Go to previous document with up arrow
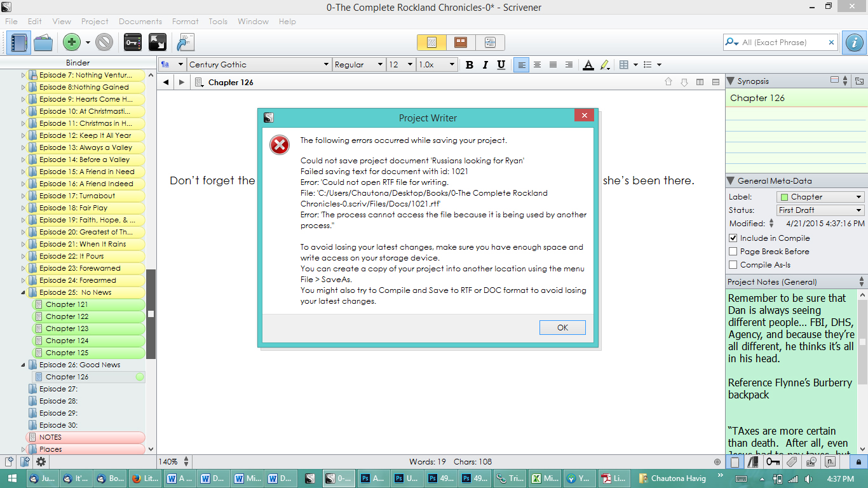 pos(668,82)
